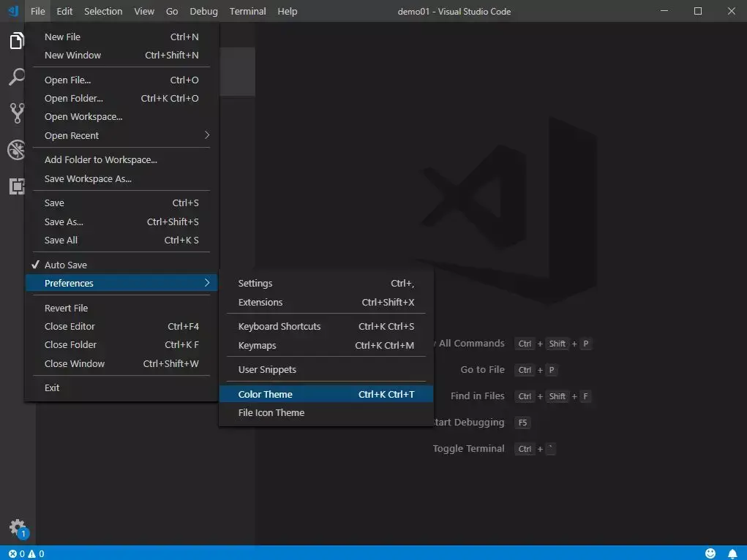Click the Manage gear icon
Image resolution: width=747 pixels, height=560 pixels.
tap(16, 527)
